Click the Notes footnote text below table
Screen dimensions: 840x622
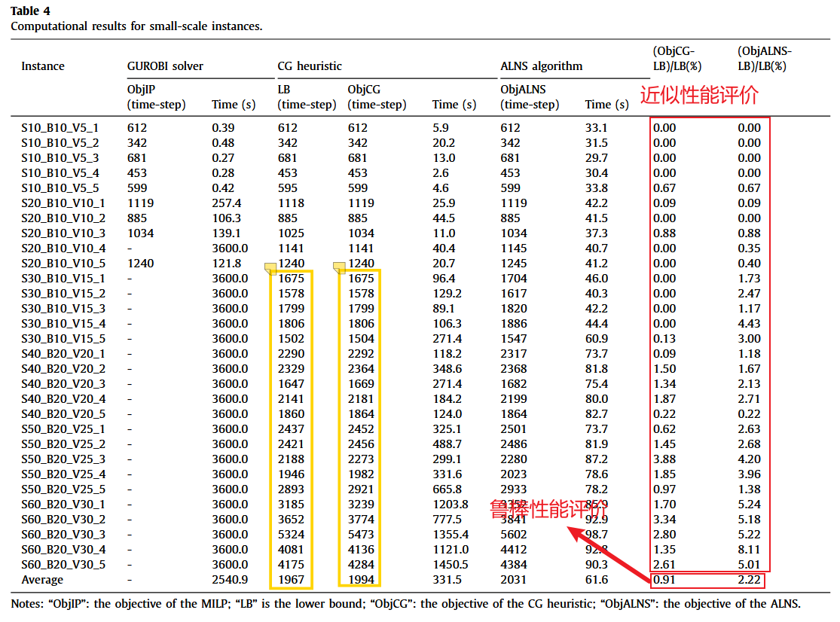point(405,604)
